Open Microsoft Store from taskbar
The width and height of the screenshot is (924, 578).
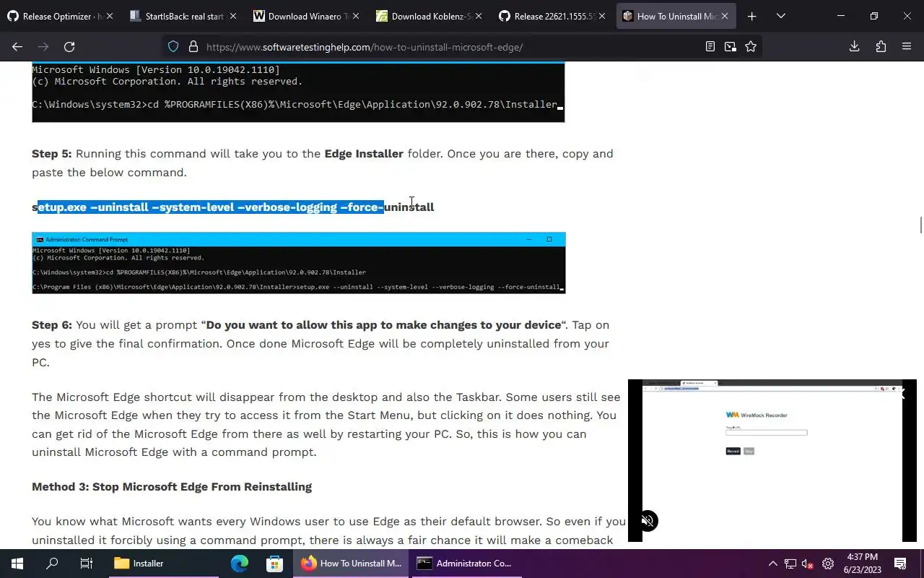tap(274, 564)
